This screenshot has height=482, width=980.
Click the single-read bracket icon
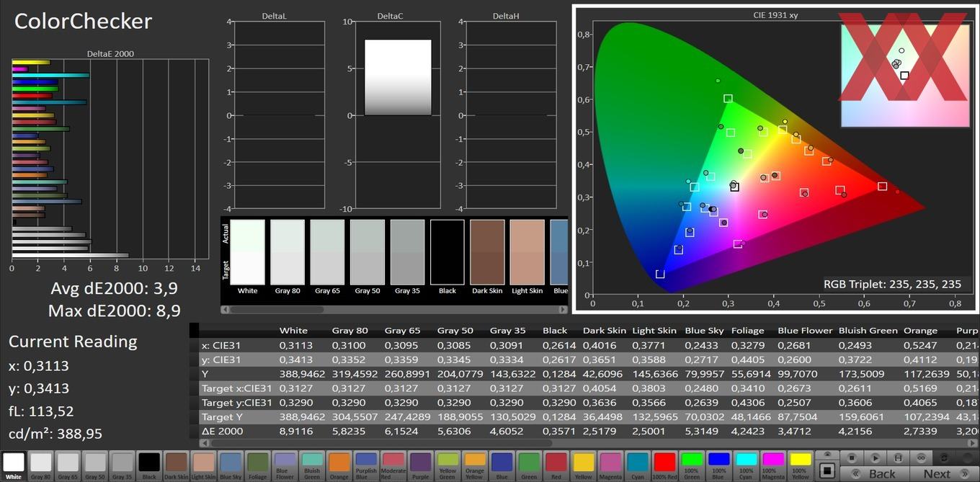pos(898,458)
